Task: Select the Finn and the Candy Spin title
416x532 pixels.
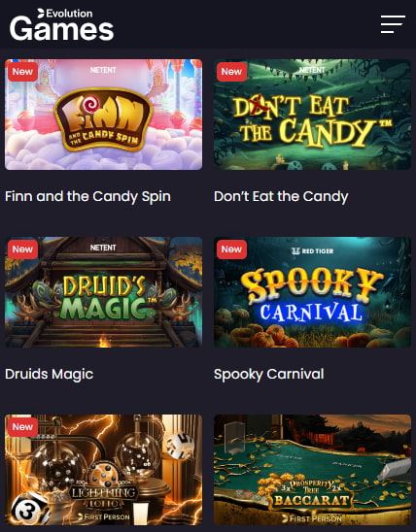Action: point(87,196)
